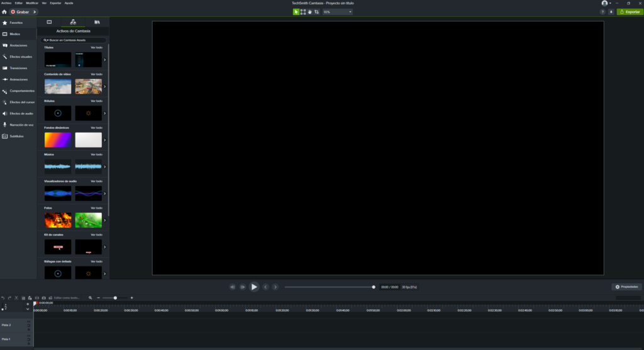Open the Propiedades panel button
The height and width of the screenshot is (350, 644).
point(627,287)
